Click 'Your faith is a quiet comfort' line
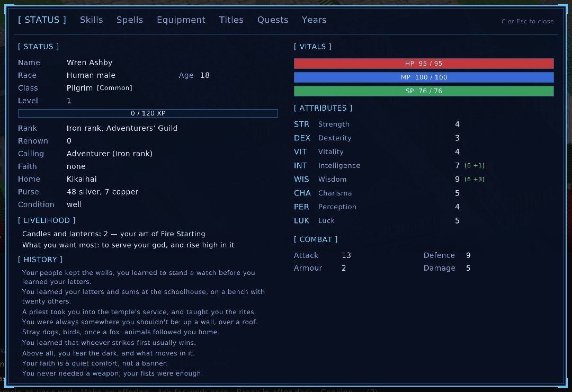Viewport: 572px width, 392px height. point(95,363)
